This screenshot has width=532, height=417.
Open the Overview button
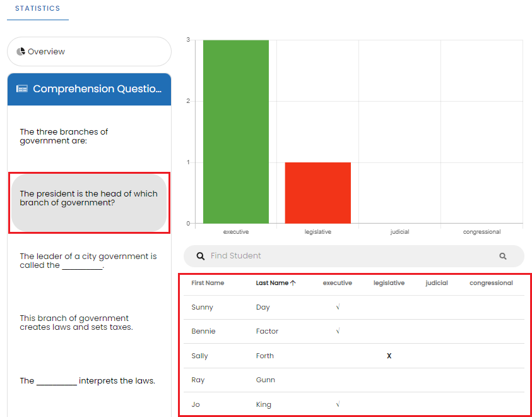pyautogui.click(x=89, y=52)
